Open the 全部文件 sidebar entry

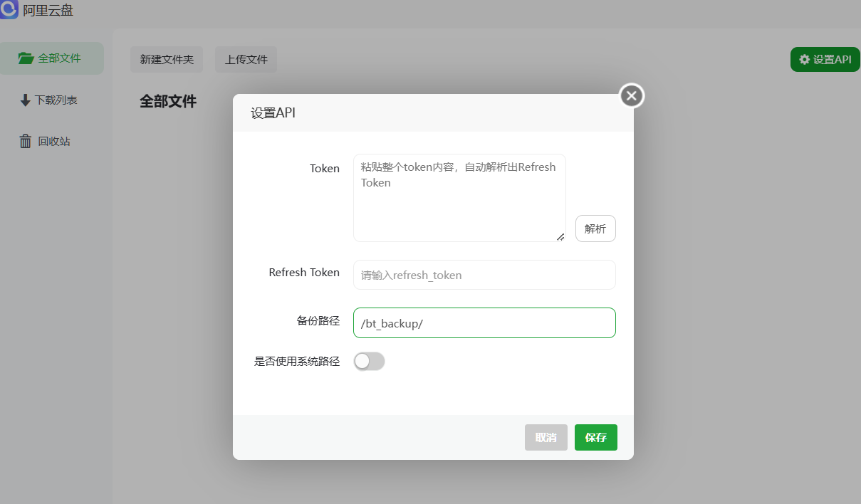pos(51,58)
